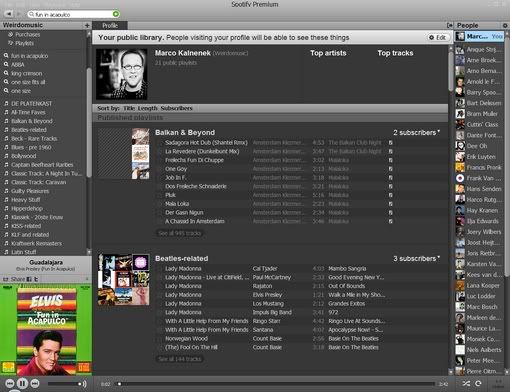Click the now playing title 'Guadalajara'
The height and width of the screenshot is (392, 510).
point(46,262)
